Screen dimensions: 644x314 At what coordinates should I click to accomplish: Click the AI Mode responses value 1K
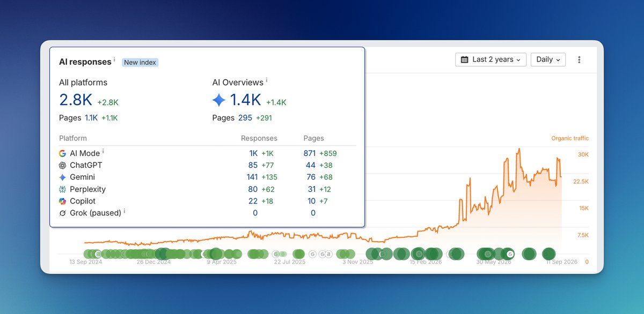[x=253, y=153]
